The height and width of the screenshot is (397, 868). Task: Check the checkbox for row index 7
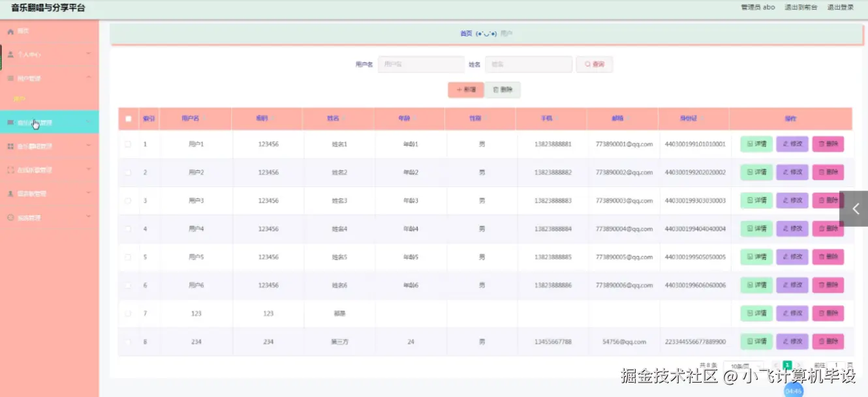pos(128,314)
